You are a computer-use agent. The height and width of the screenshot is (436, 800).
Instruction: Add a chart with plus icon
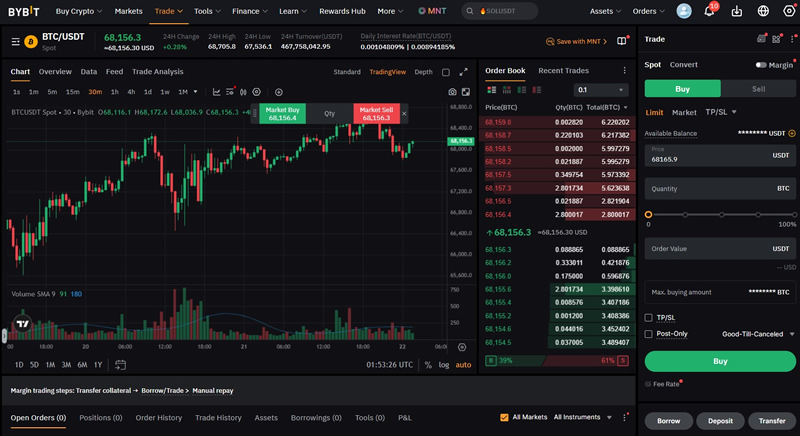[279, 92]
